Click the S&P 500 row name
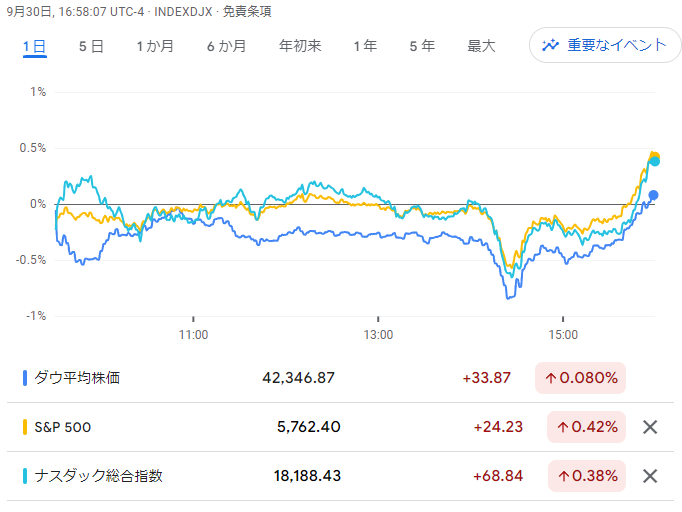This screenshot has width=682, height=512. point(63,427)
